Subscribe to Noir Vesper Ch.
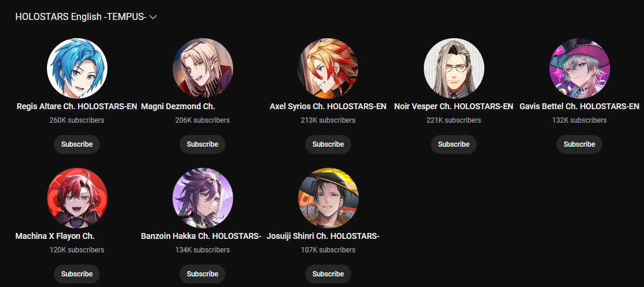The width and height of the screenshot is (644, 287). coord(454,144)
